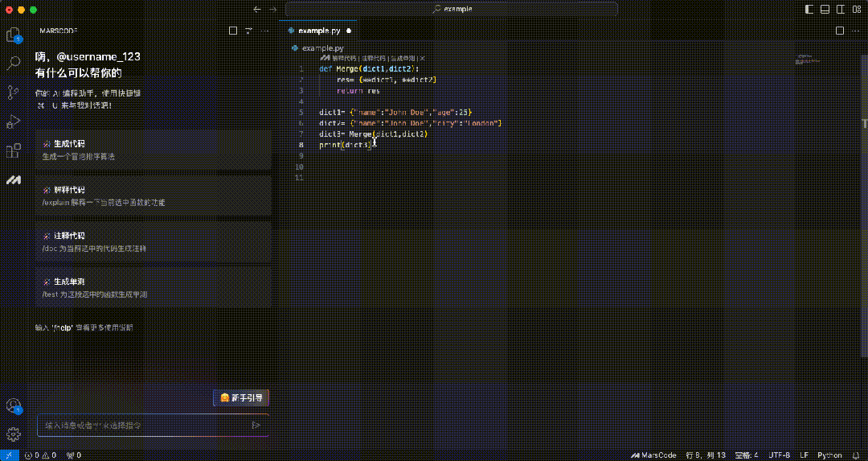The image size is (868, 461).
Task: Toggle the secondary side bar layout button
Action: click(841, 9)
